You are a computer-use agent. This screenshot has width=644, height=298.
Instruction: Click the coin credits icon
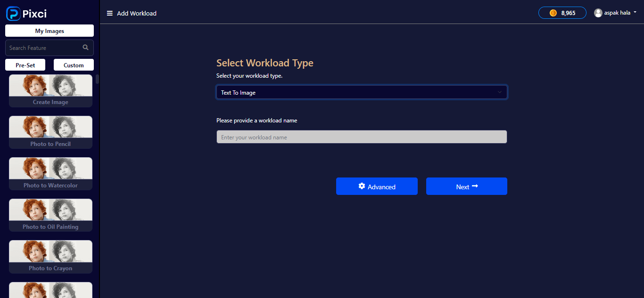click(x=553, y=13)
